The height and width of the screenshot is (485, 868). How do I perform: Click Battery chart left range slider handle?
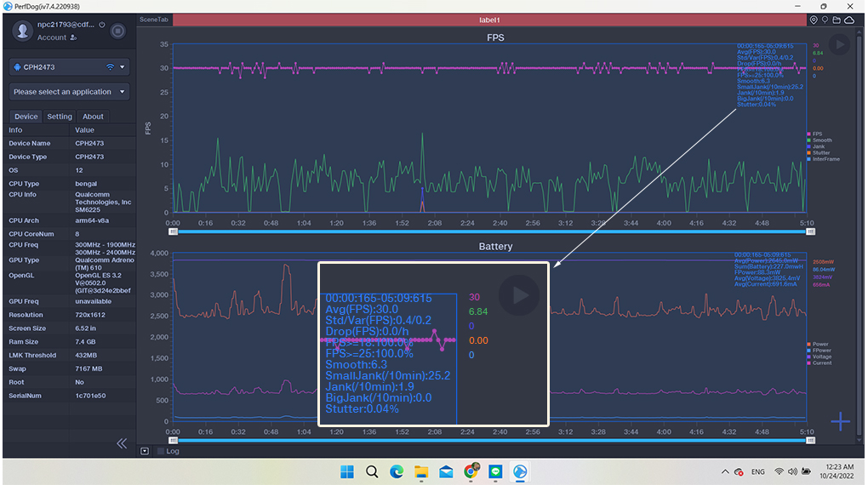174,440
